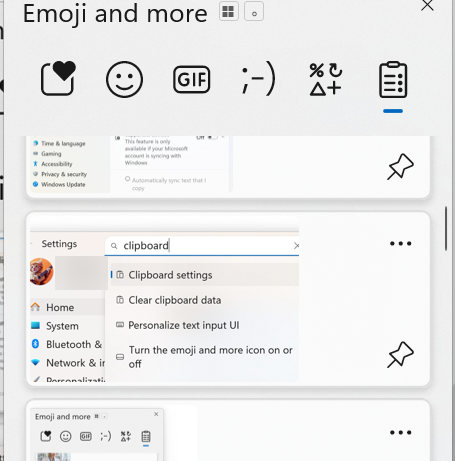Screen dimensions: 455x461
Task: Select the Clipboard history tab
Action: click(x=393, y=79)
